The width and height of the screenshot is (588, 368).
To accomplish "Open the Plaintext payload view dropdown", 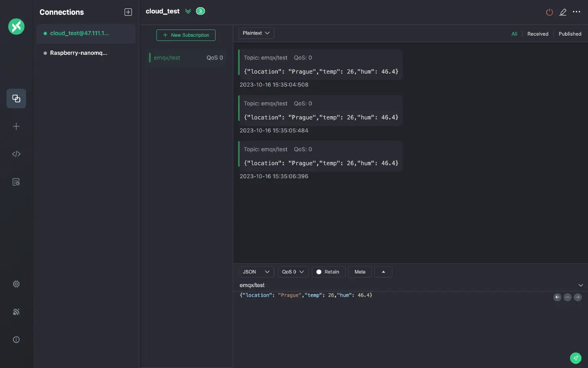I will click(256, 33).
